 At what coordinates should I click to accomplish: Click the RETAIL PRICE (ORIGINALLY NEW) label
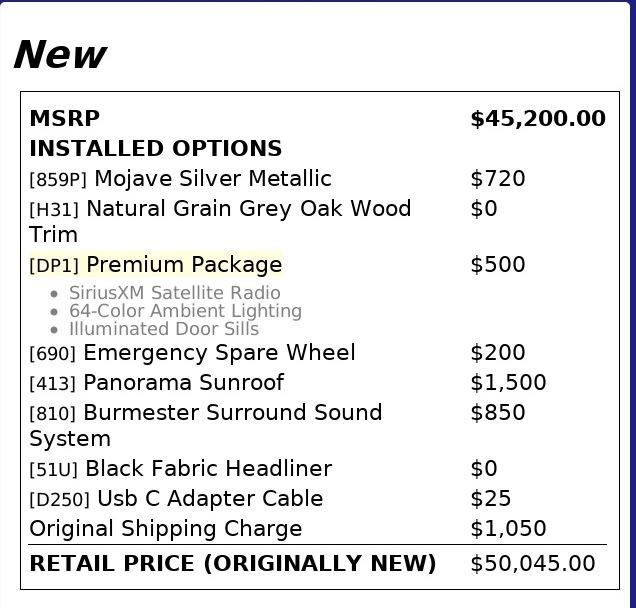232,563
